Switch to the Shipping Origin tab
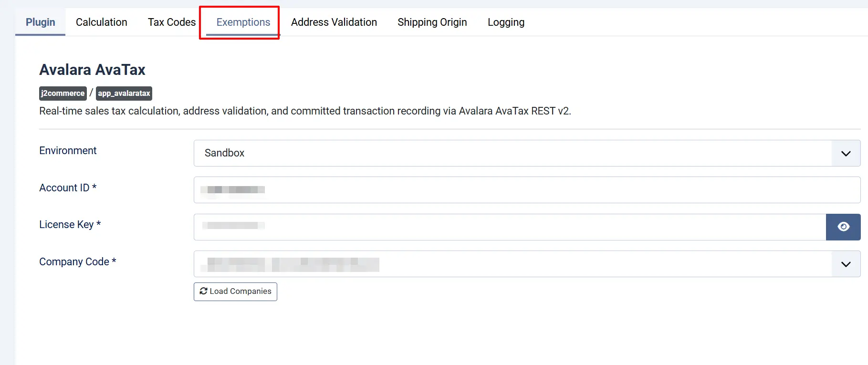The image size is (868, 365). click(432, 22)
